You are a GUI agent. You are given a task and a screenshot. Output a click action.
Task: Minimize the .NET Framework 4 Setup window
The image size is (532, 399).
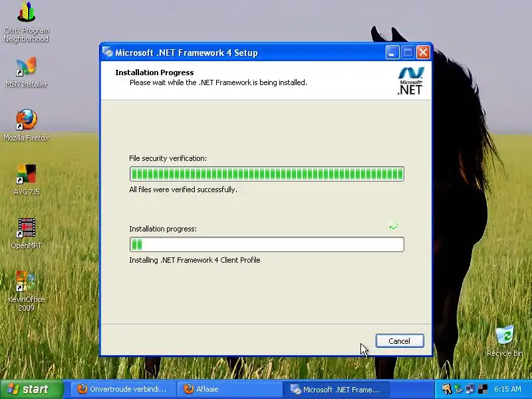[x=392, y=53]
